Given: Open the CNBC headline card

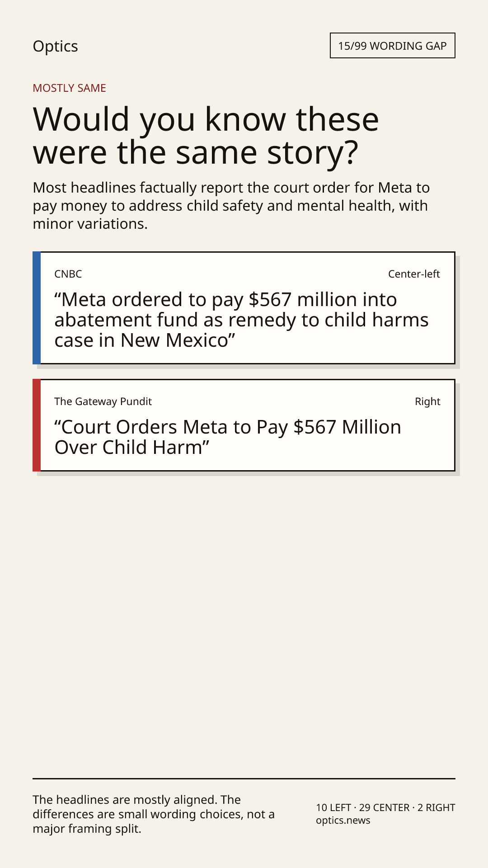Looking at the screenshot, I should [244, 308].
